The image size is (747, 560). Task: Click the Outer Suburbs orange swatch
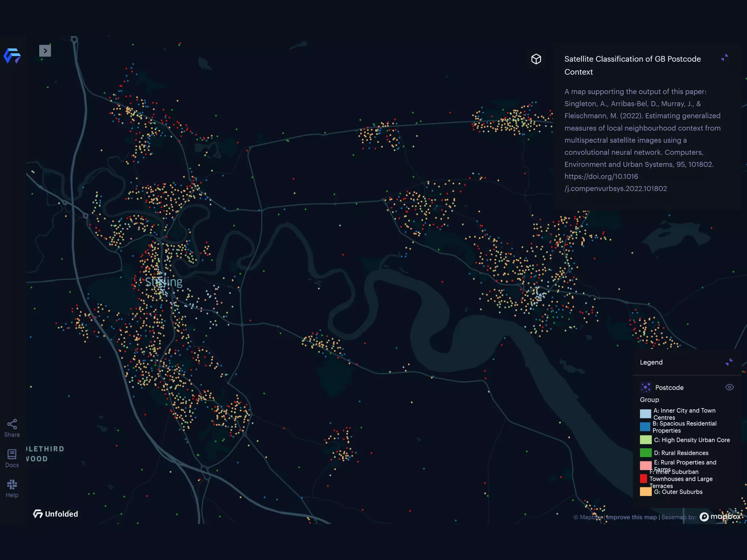click(x=645, y=491)
